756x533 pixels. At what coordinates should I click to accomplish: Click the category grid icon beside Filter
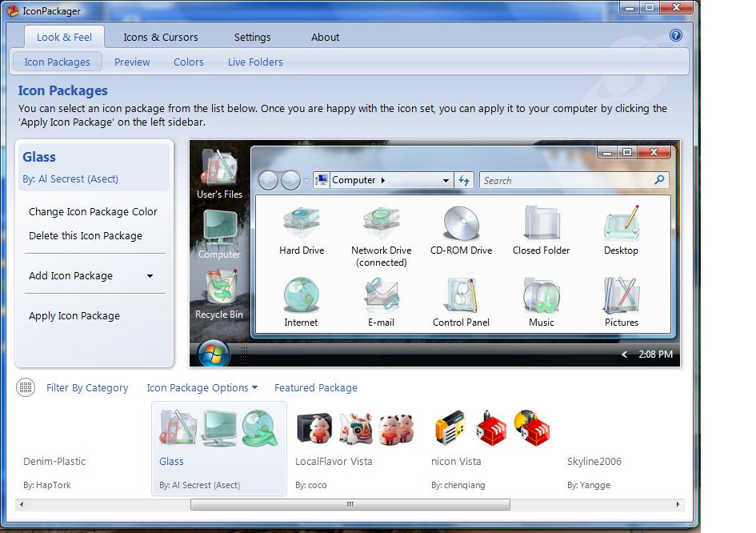pyautogui.click(x=26, y=387)
